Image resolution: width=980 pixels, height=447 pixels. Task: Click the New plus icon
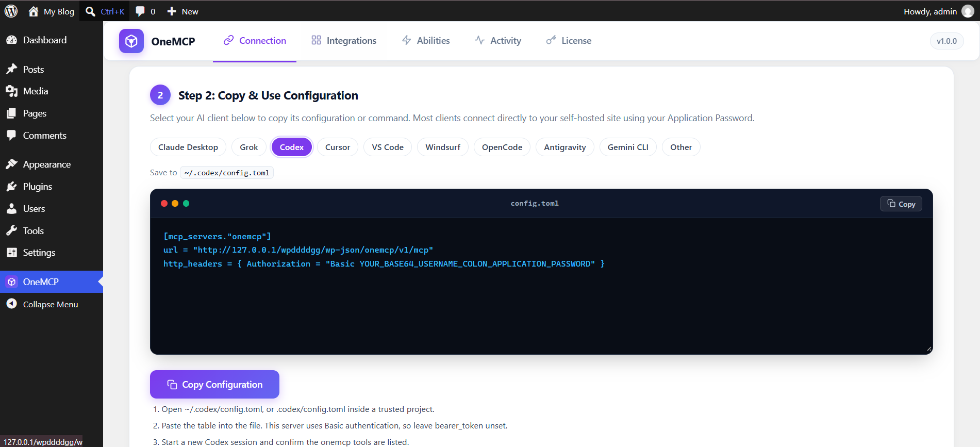pyautogui.click(x=172, y=11)
